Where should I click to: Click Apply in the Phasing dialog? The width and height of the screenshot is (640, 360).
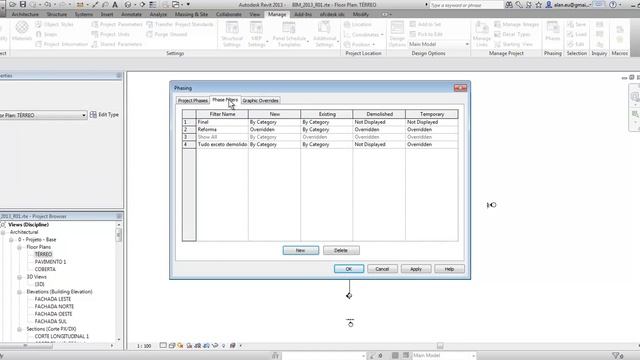[x=416, y=269]
